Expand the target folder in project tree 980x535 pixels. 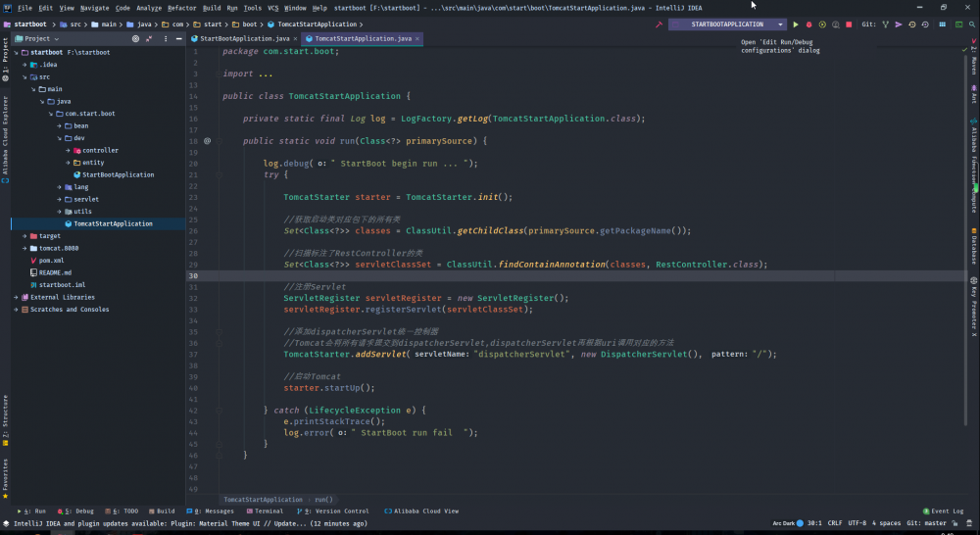coord(24,236)
